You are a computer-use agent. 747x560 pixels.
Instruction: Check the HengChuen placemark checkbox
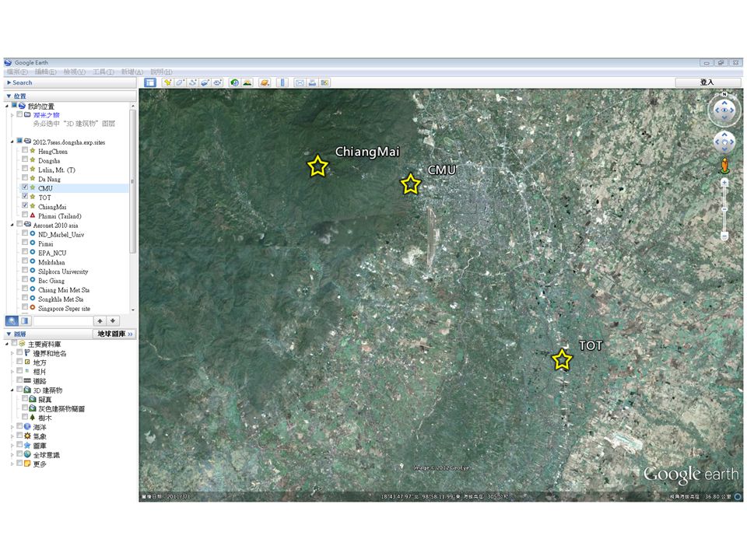click(25, 150)
